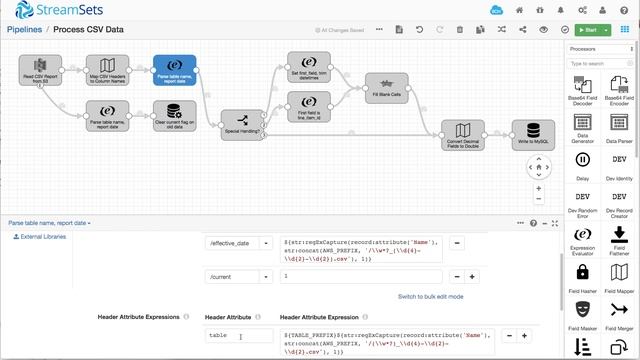Select the highlighted Parse table name stage
The height and width of the screenshot is (360, 640).
click(175, 70)
